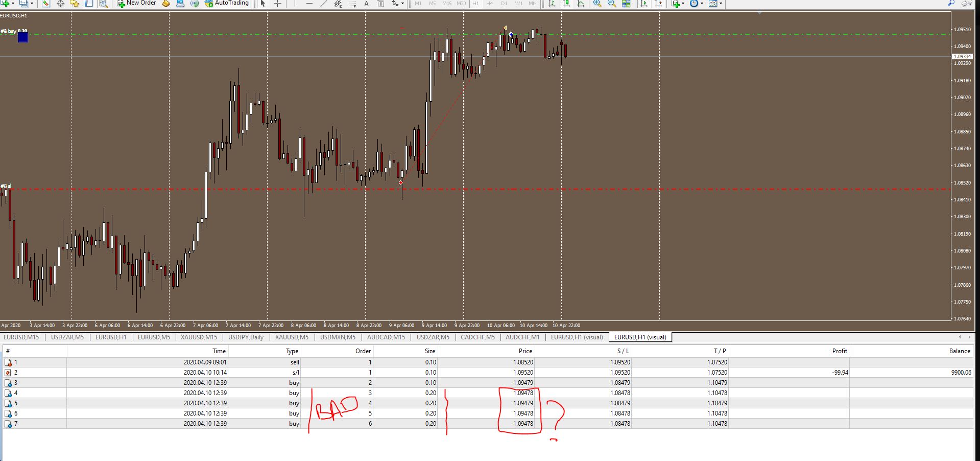Screen dimensions: 980x461
Task: Switch chart to bar chart mode
Action: [x=552, y=4]
